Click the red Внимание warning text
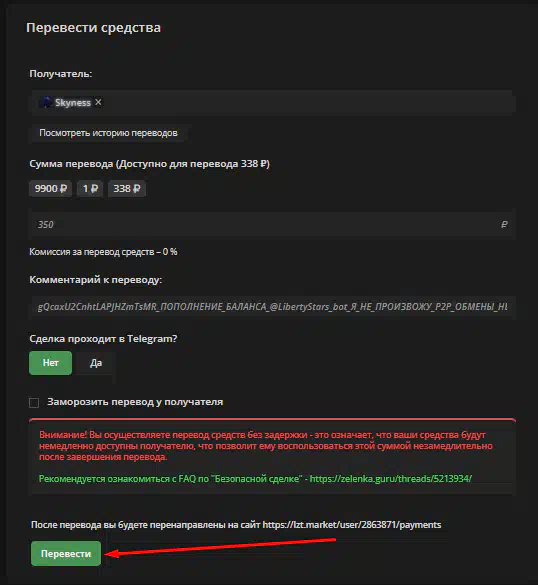Viewport: 538px width, 585px height. click(x=266, y=446)
